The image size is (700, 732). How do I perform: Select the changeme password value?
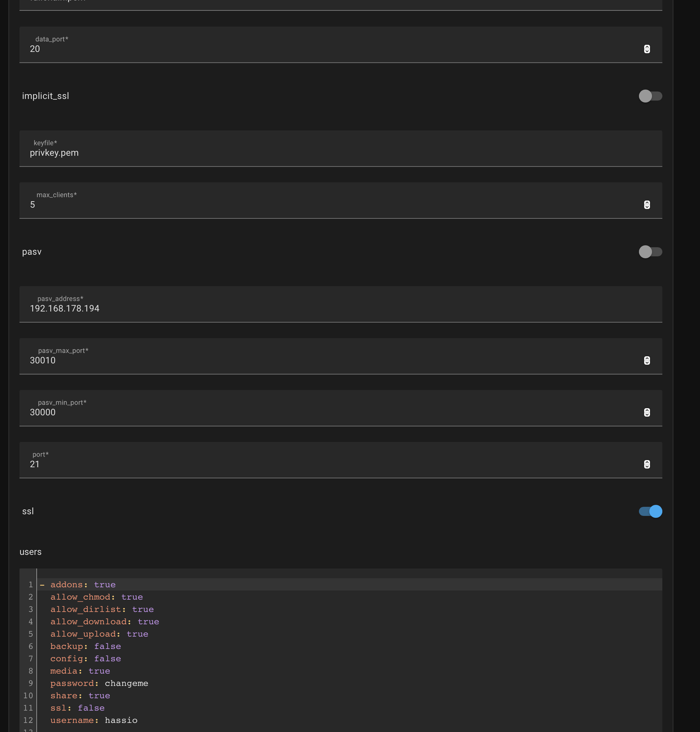tap(126, 683)
